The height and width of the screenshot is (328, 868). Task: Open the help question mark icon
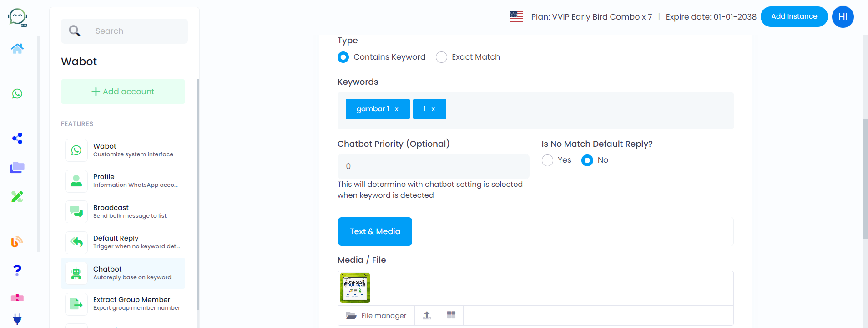coord(17,270)
